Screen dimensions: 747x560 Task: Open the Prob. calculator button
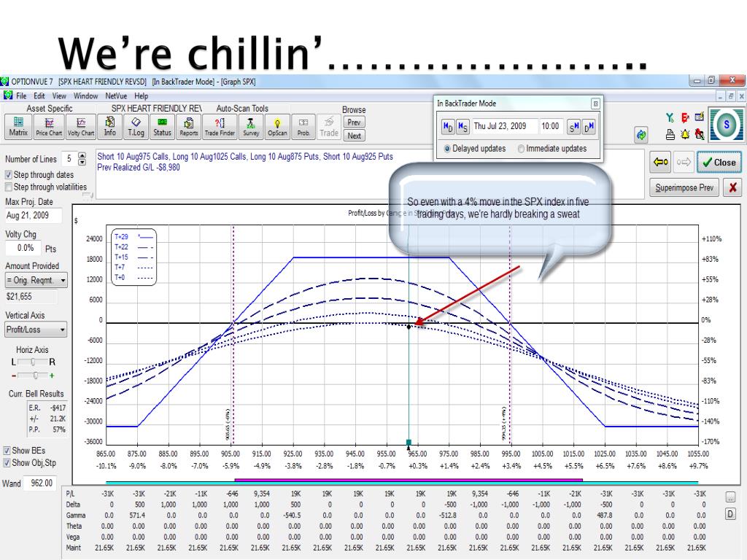[x=303, y=127]
